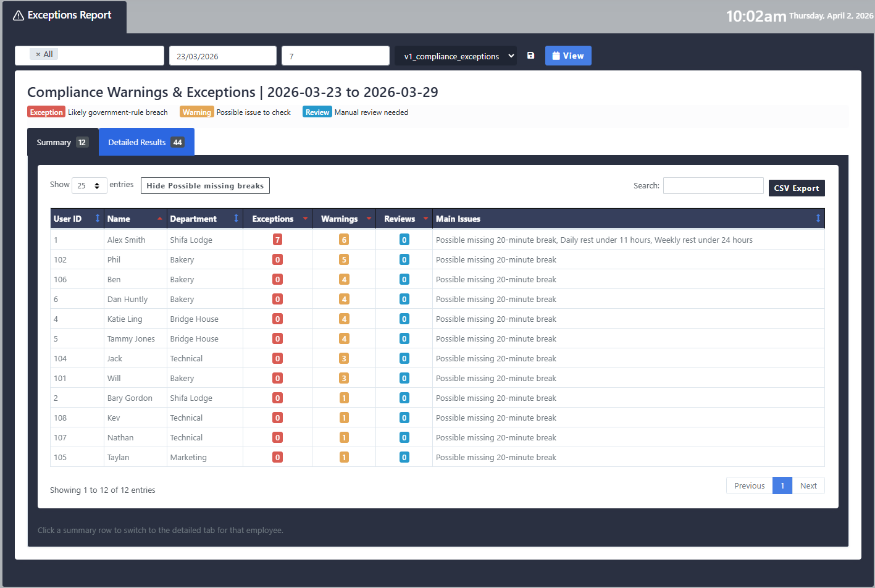875x588 pixels.
Task: Go to the Next page
Action: tap(808, 486)
